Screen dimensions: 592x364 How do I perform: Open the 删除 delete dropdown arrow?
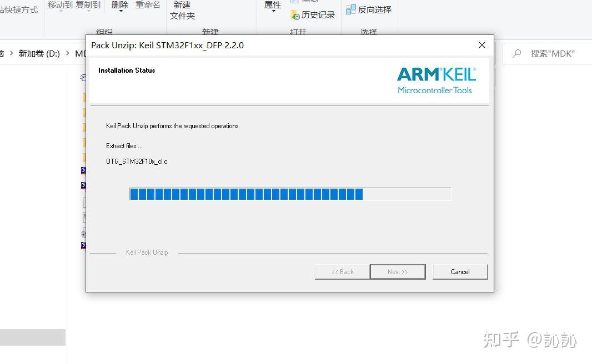click(121, 11)
